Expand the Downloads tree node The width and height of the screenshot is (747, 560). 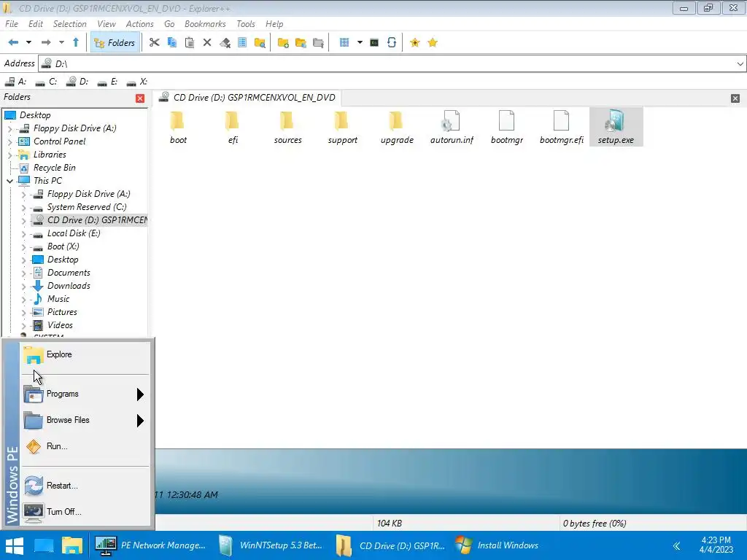coord(23,286)
